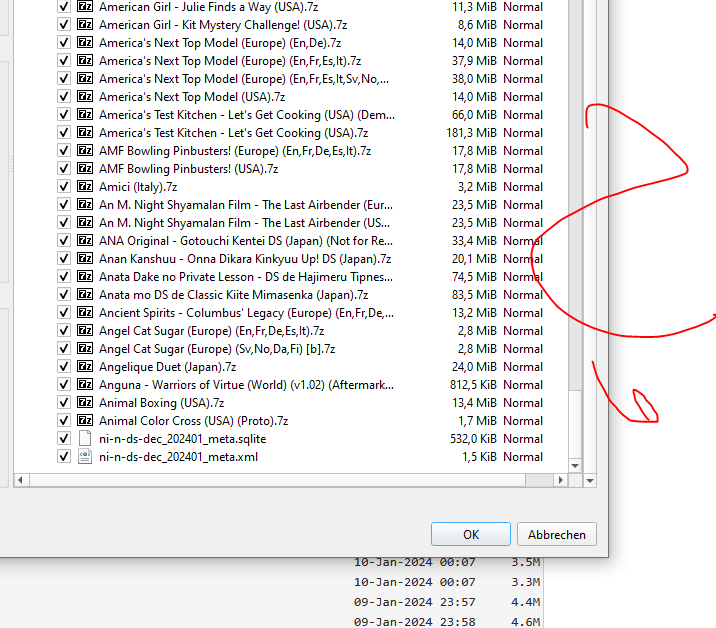The width and height of the screenshot is (716, 628).
Task: Click 7z icon of AMF Bowling Pinbusters! (USA)
Action: [85, 169]
